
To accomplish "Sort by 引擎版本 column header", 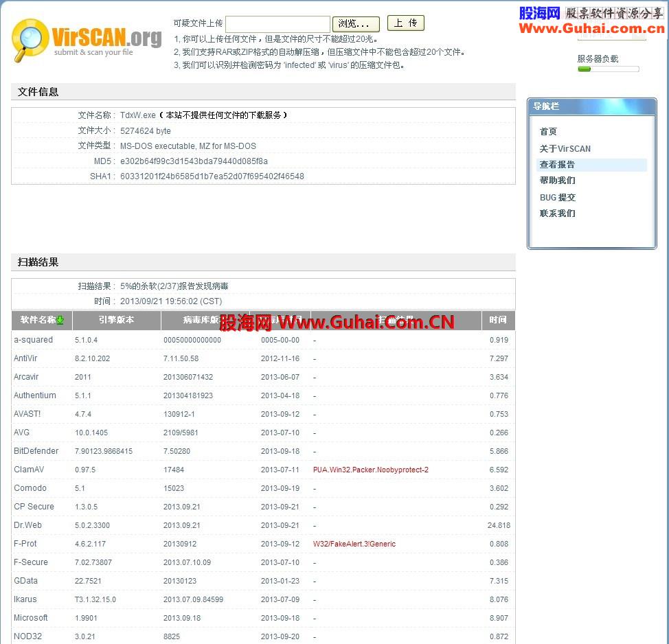I will [x=117, y=320].
